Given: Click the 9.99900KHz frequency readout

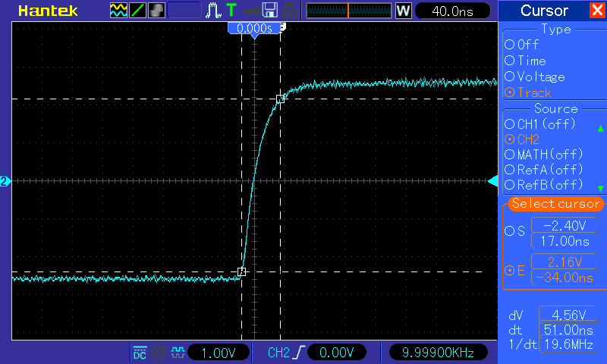Looking at the screenshot, I should 438,353.
